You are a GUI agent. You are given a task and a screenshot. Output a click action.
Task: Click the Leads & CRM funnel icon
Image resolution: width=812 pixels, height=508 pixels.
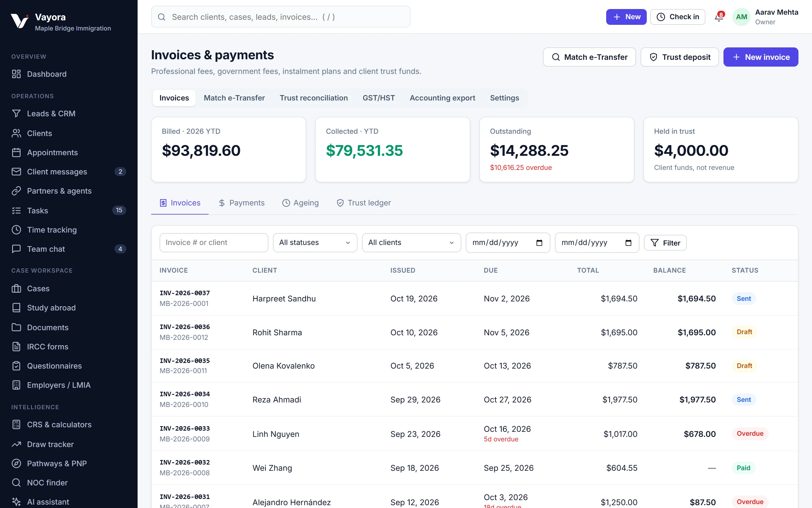point(16,113)
